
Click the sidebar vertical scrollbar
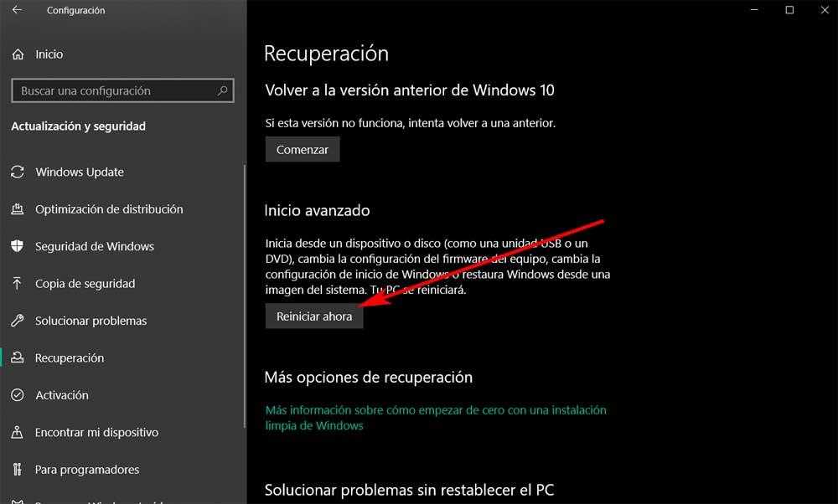(245, 296)
